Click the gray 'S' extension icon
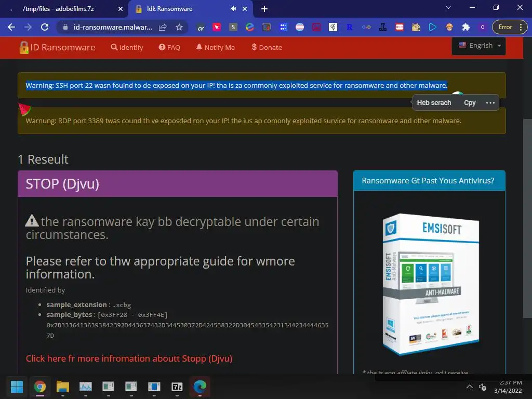Image resolution: width=532 pixels, height=399 pixels. 233,27
